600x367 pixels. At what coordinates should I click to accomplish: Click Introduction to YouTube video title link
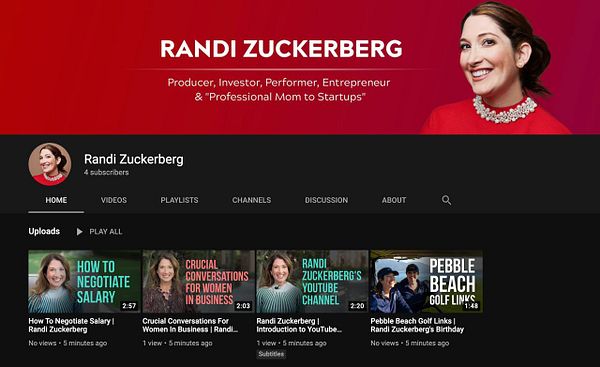coord(299,325)
